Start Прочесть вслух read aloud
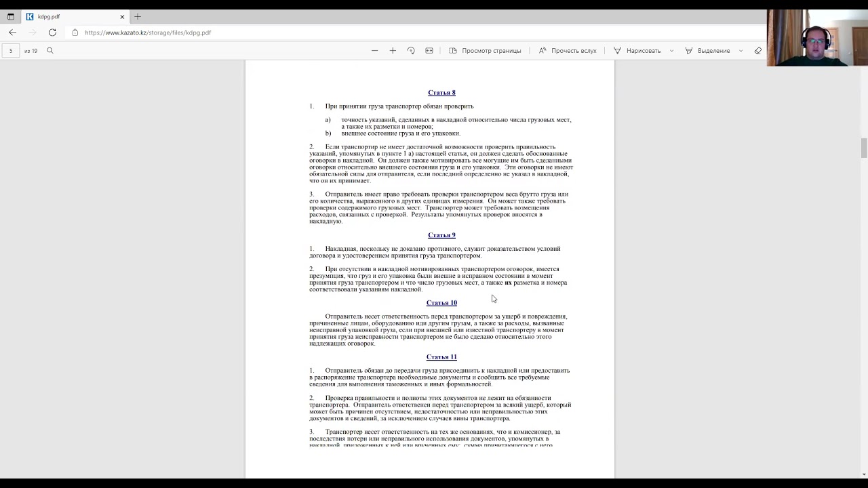 [568, 51]
